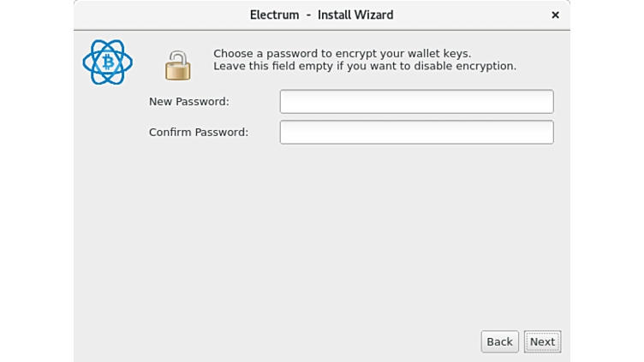Image resolution: width=644 pixels, height=362 pixels.
Task: Click the word "encryption" in the instructions
Action: (485, 66)
